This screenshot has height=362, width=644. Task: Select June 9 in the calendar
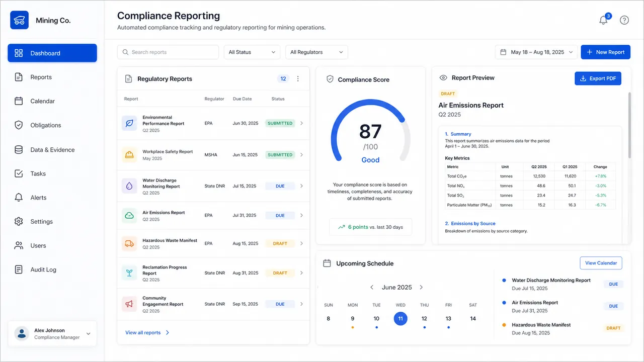pos(353,319)
